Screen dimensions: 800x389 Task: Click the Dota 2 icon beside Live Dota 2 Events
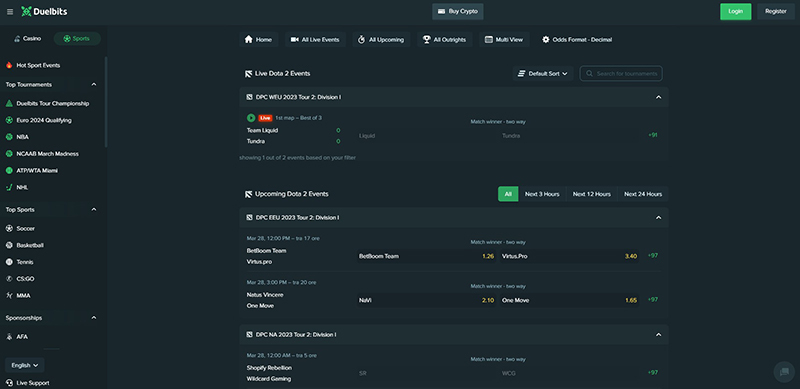248,74
